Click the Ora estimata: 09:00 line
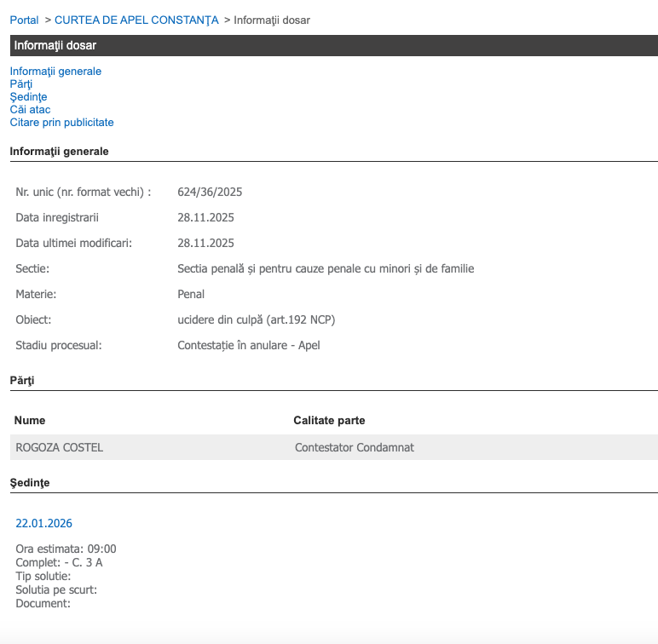The height and width of the screenshot is (644, 658). click(x=66, y=549)
